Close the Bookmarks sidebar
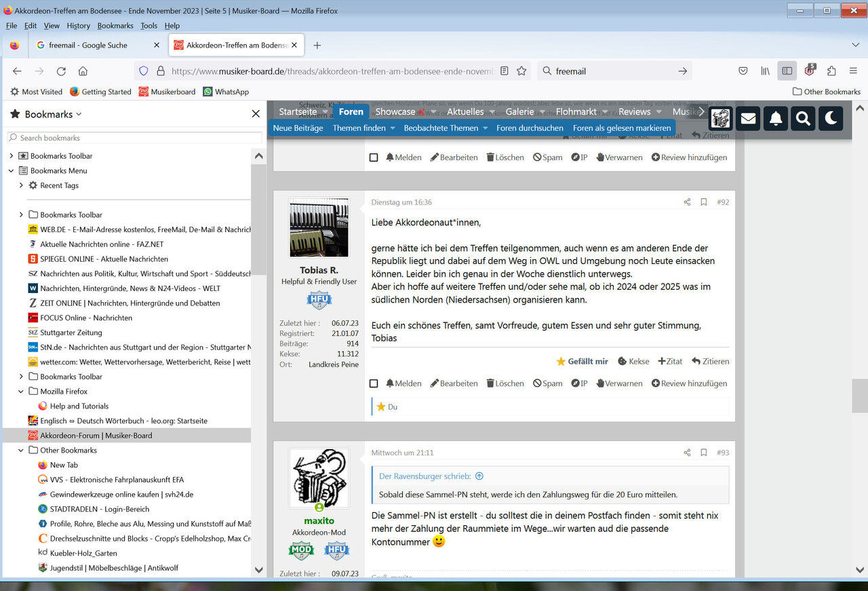Image resolution: width=868 pixels, height=591 pixels. click(256, 114)
